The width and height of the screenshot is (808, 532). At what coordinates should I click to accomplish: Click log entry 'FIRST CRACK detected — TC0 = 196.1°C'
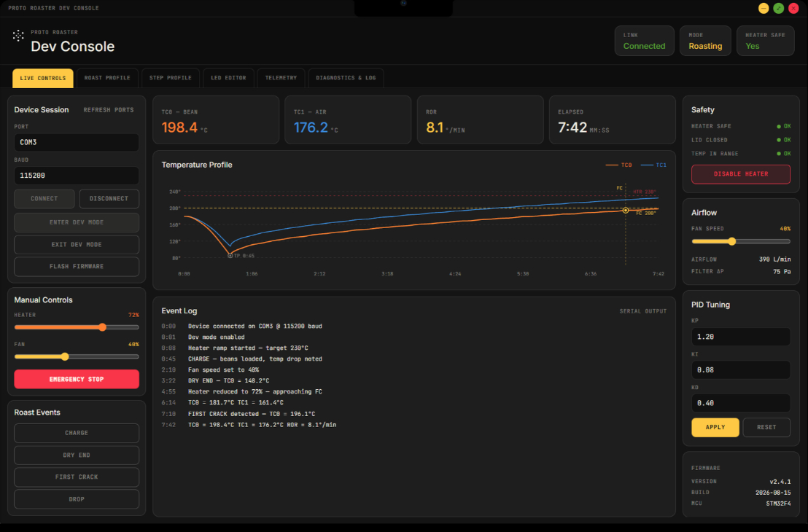[252, 414]
